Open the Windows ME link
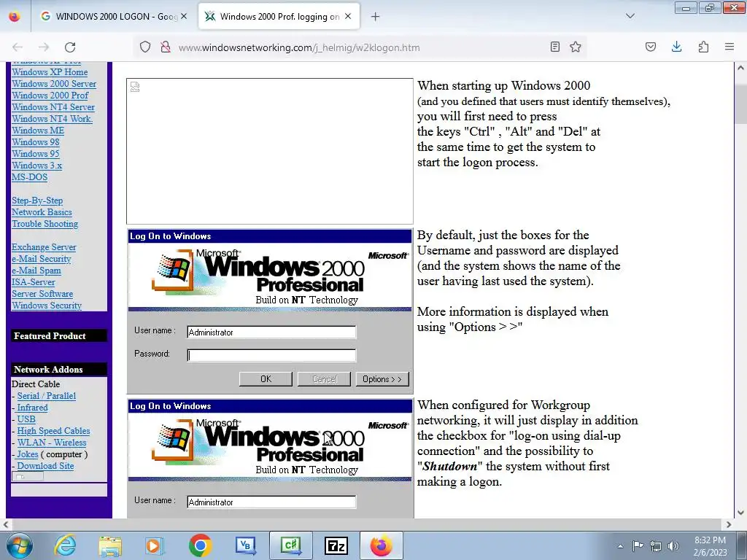 [x=38, y=131]
